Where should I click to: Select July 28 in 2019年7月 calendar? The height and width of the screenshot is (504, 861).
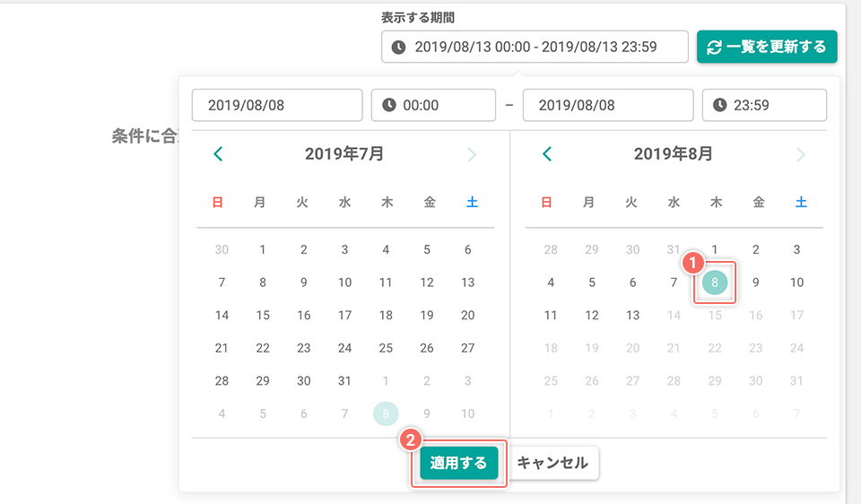pos(222,380)
